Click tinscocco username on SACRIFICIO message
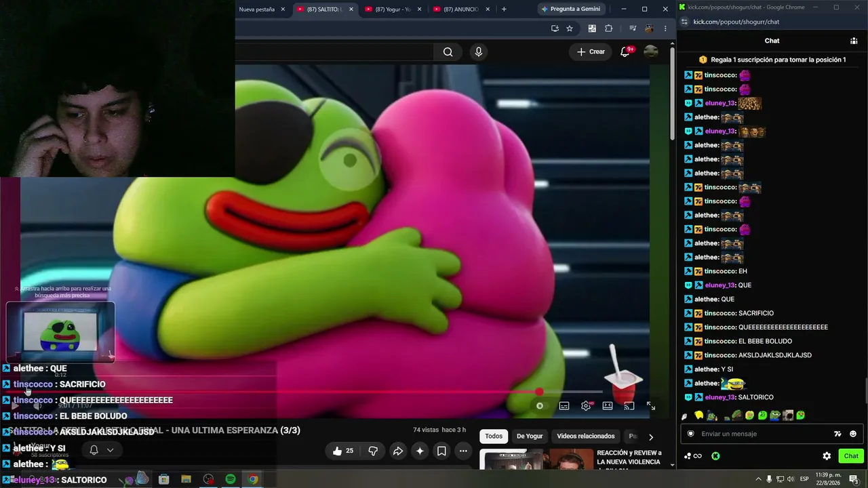 click(719, 313)
